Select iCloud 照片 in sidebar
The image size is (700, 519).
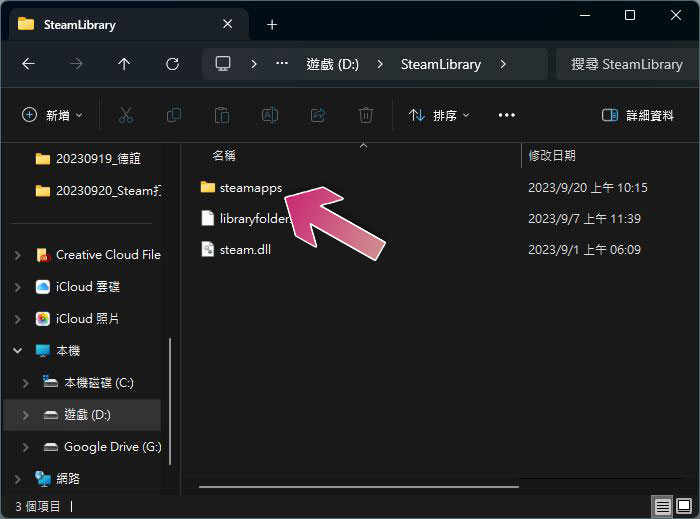click(x=77, y=319)
